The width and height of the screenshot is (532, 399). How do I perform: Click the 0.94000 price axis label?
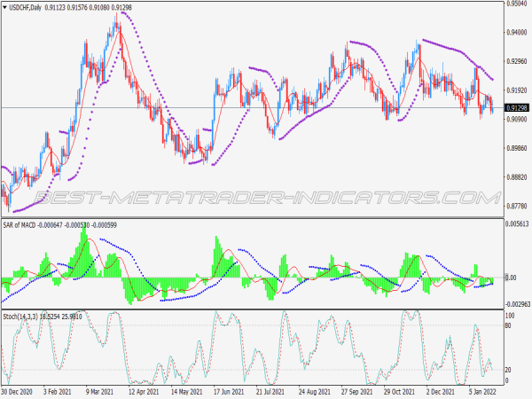point(517,32)
